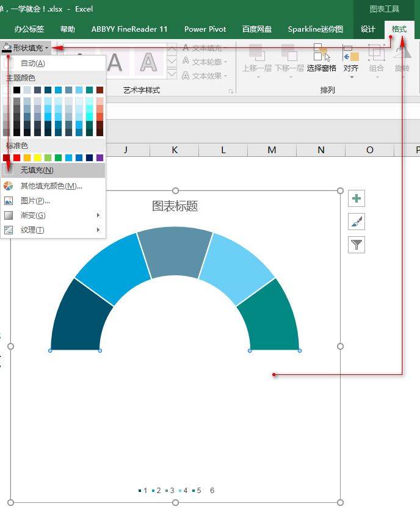Switch to the Design (设计) ribbon tab
Screen dimensions: 420x509
(367, 29)
